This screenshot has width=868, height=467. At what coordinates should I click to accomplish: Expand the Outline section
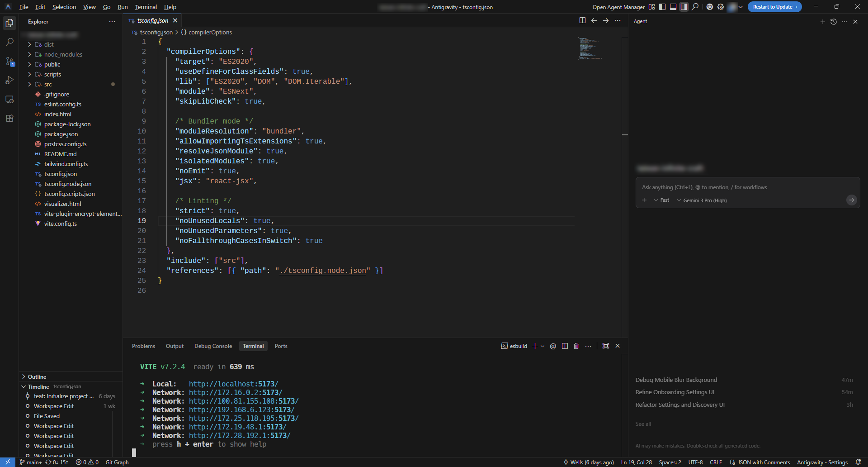37,377
